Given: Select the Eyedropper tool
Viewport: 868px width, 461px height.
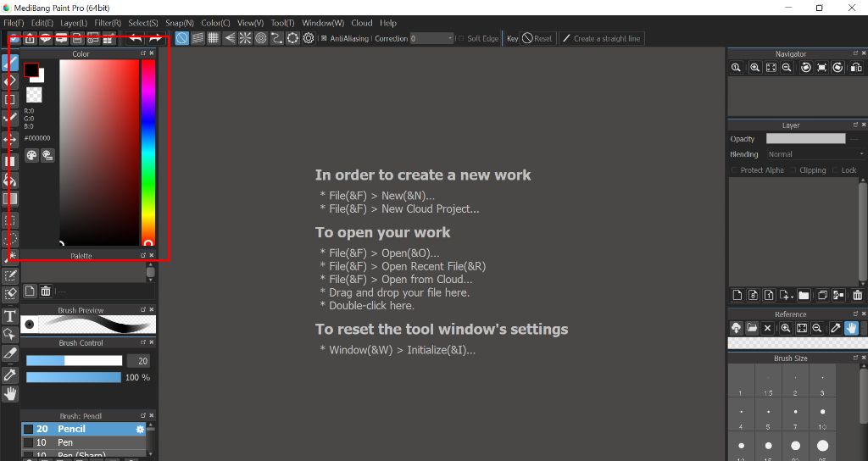Looking at the screenshot, I should (x=10, y=375).
